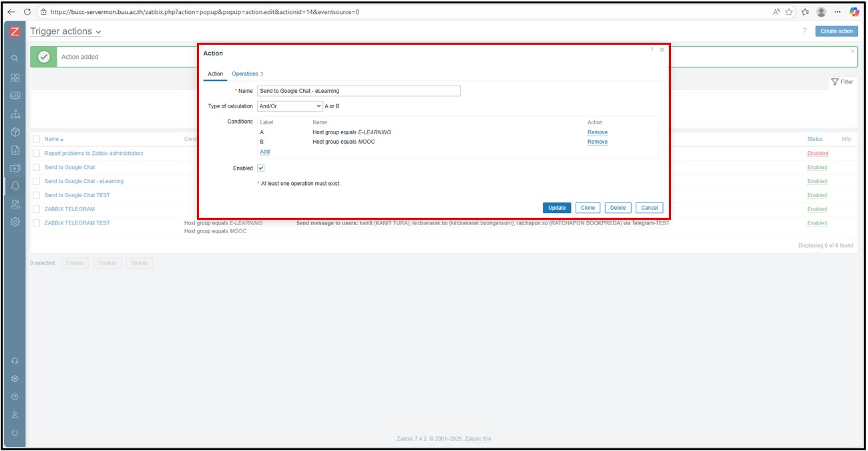Toggle the Enabled checkbox in the Action dialog

coord(261,168)
